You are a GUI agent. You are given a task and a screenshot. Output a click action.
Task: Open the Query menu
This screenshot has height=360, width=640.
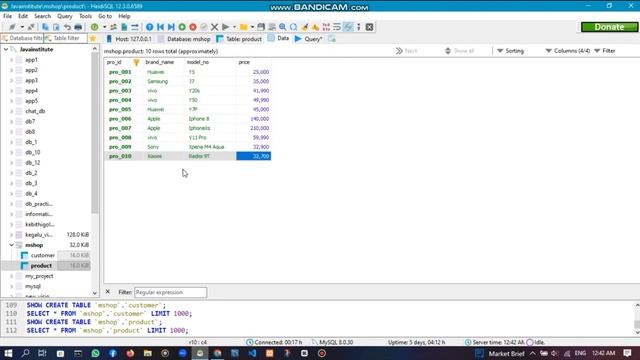tap(64, 16)
